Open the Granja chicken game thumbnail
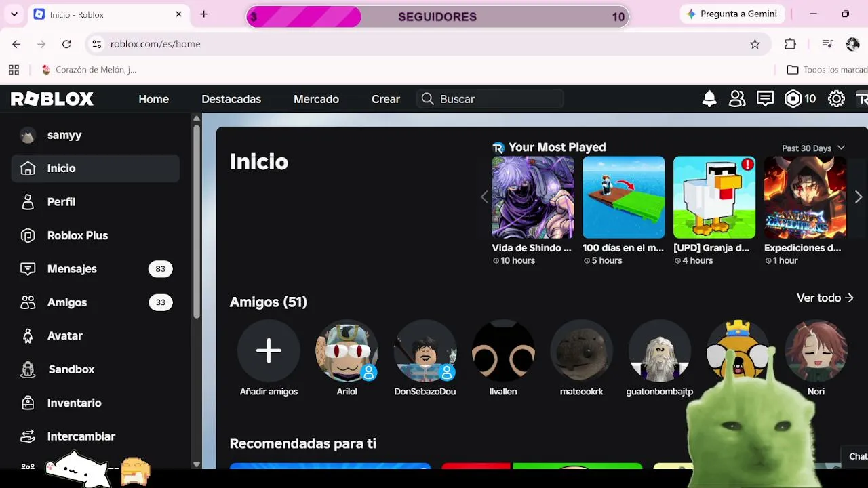 tap(715, 197)
